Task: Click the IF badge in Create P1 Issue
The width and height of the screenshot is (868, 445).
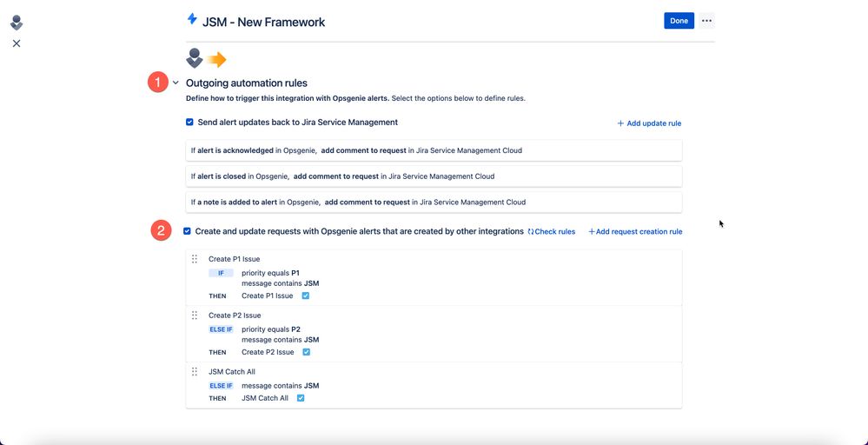Action: click(221, 273)
